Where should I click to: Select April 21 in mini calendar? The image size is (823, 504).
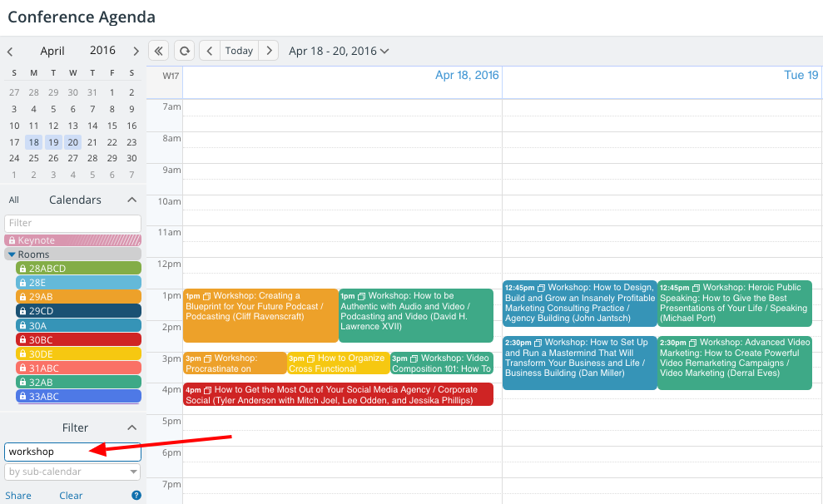(x=92, y=142)
